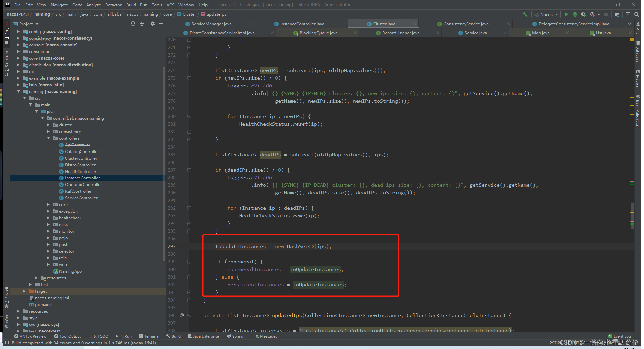Close the Map.java tab
Image resolution: width=644 pixels, height=349 pixels.
click(567, 33)
